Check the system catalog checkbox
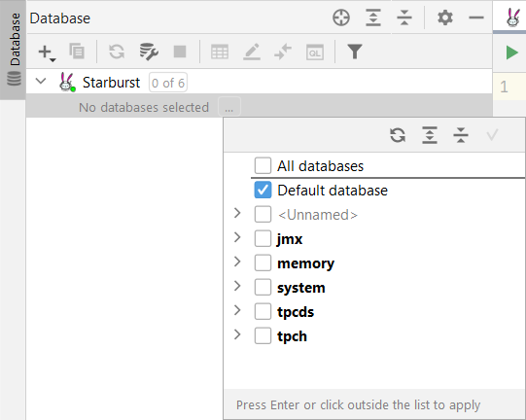 [263, 287]
